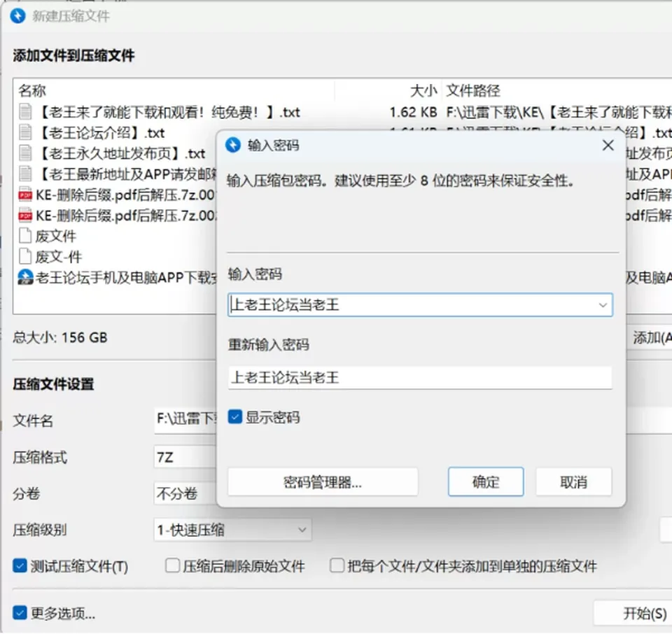Select the 老王论坛手机及电脑APP下载 file name
This screenshot has width=672, height=634.
click(127, 277)
